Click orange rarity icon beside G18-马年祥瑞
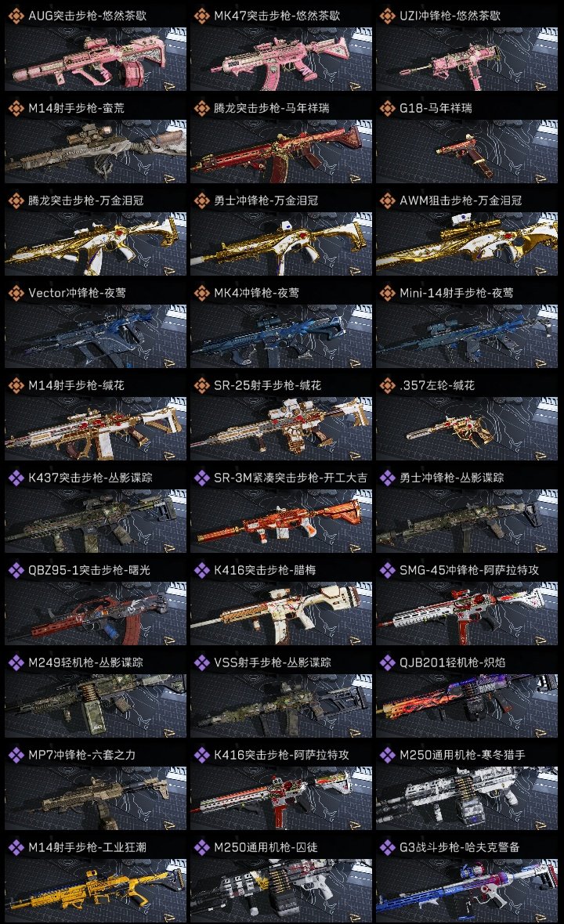 tap(388, 108)
